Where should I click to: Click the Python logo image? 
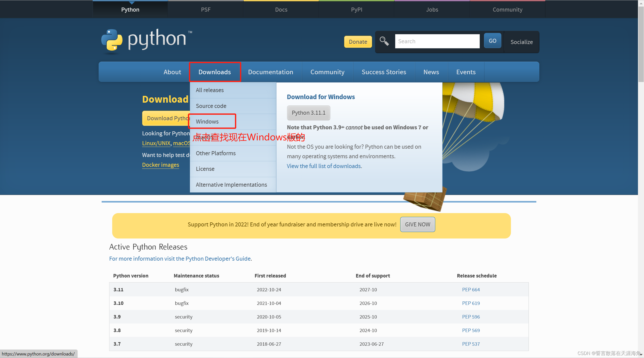(x=147, y=41)
